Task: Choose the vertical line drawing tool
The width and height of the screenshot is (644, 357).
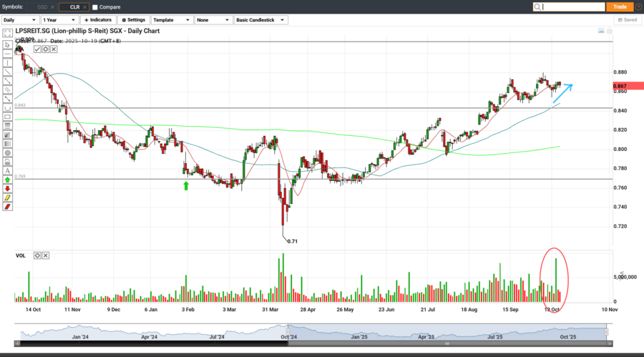Action: [7, 63]
